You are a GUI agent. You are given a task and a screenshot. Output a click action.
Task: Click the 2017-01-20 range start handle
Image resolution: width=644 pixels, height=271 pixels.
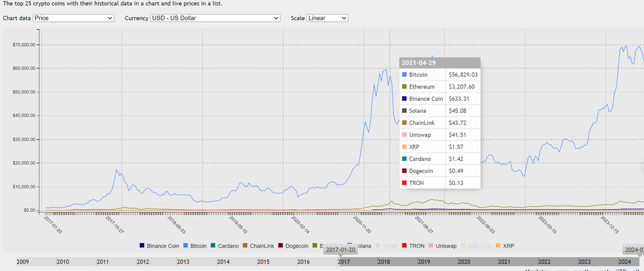[340, 250]
